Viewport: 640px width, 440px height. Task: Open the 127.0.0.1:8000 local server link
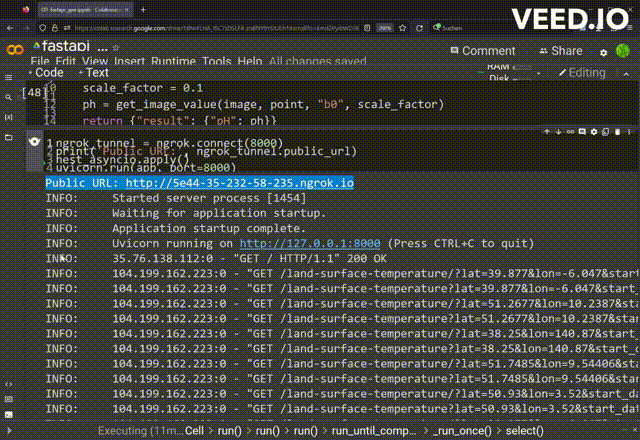[296, 243]
